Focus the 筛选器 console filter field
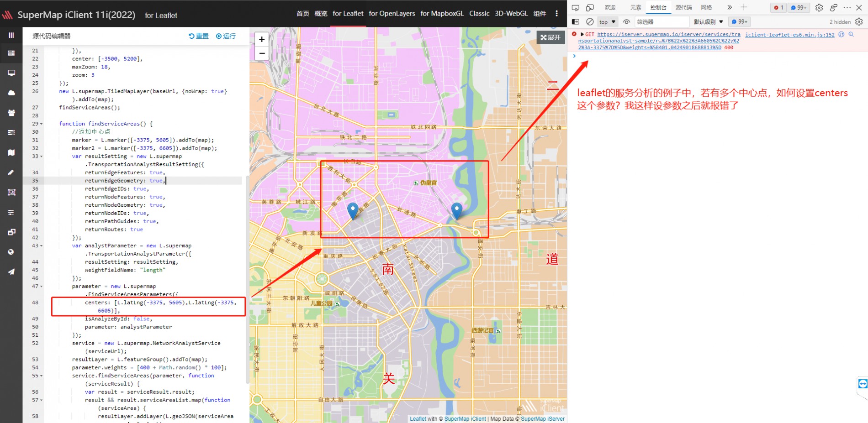Image resolution: width=868 pixels, height=423 pixels. pyautogui.click(x=662, y=22)
